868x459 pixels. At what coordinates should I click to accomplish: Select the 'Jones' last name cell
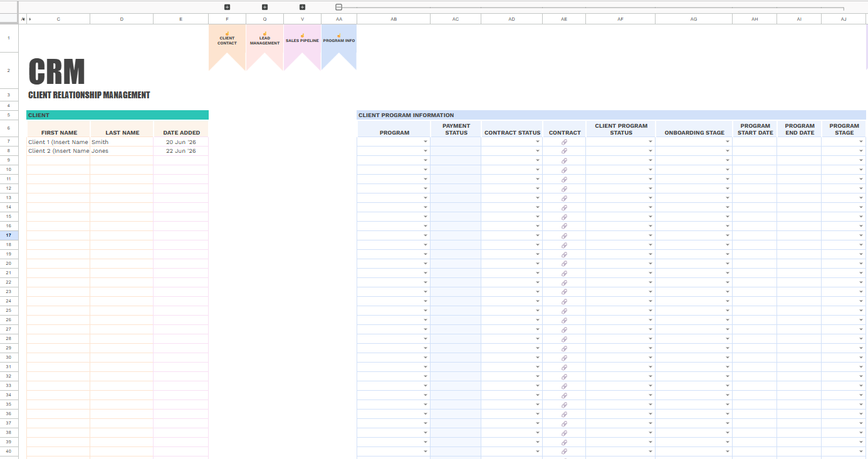pyautogui.click(x=122, y=152)
